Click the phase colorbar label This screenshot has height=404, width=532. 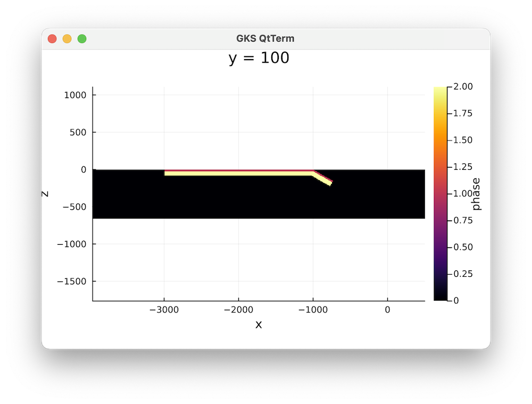point(476,194)
